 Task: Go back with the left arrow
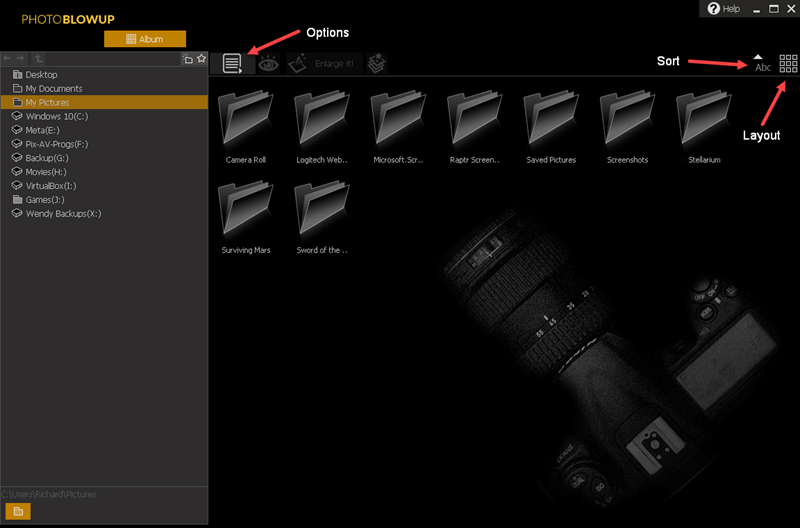click(7, 59)
